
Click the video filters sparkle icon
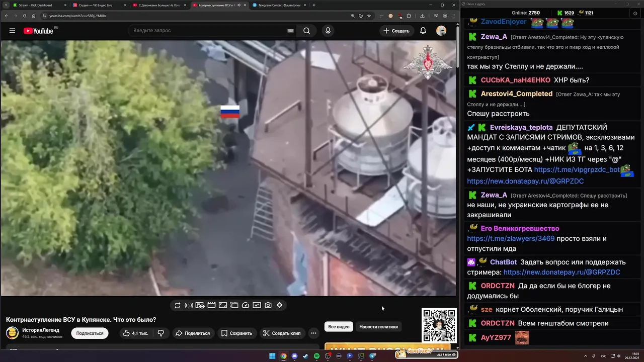[257, 305]
